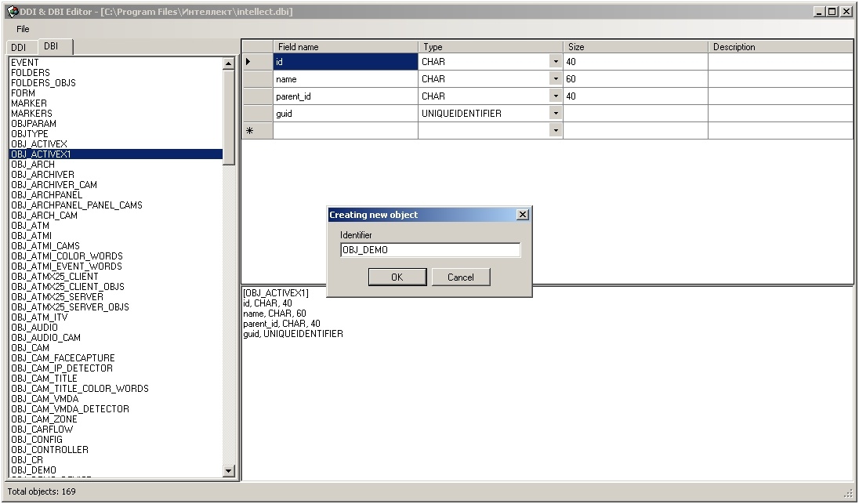
Task: Open Type dropdown for guid field
Action: 556,114
